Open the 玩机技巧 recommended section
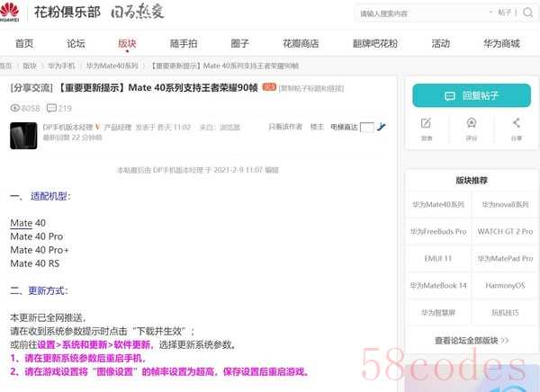The image size is (540, 392). tap(505, 313)
